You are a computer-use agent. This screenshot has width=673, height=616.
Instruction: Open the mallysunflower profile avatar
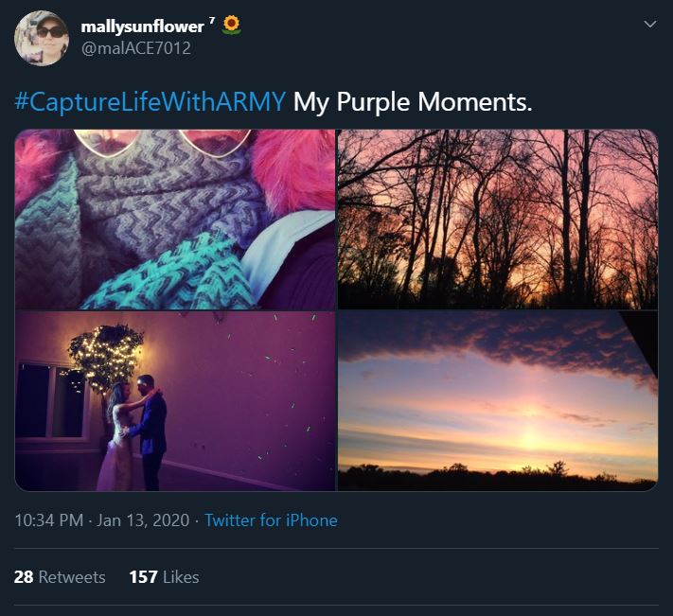(41, 39)
